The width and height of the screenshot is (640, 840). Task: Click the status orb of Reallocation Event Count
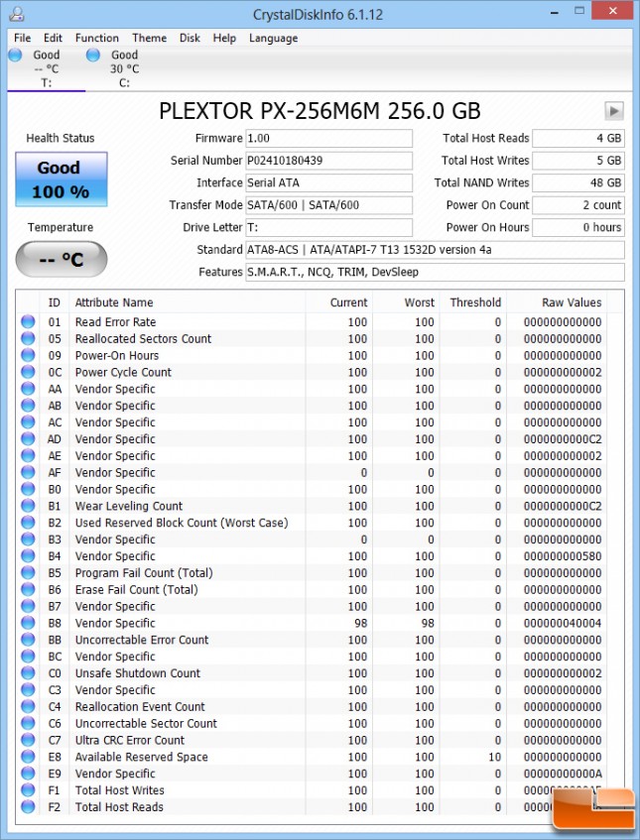pyautogui.click(x=28, y=706)
